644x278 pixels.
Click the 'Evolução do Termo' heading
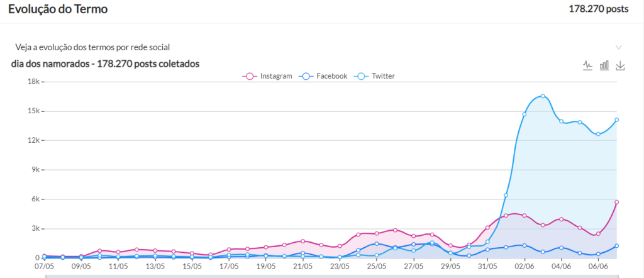[58, 9]
